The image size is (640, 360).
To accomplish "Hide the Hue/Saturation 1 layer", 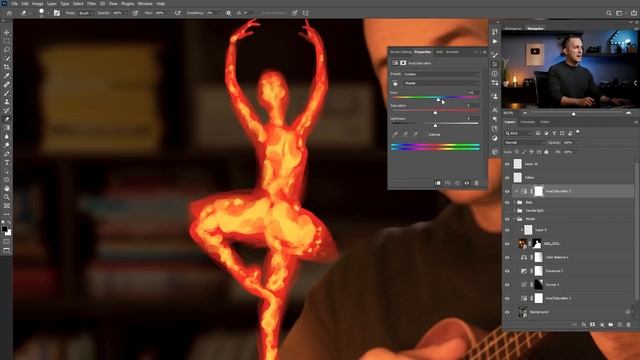I will (507, 298).
